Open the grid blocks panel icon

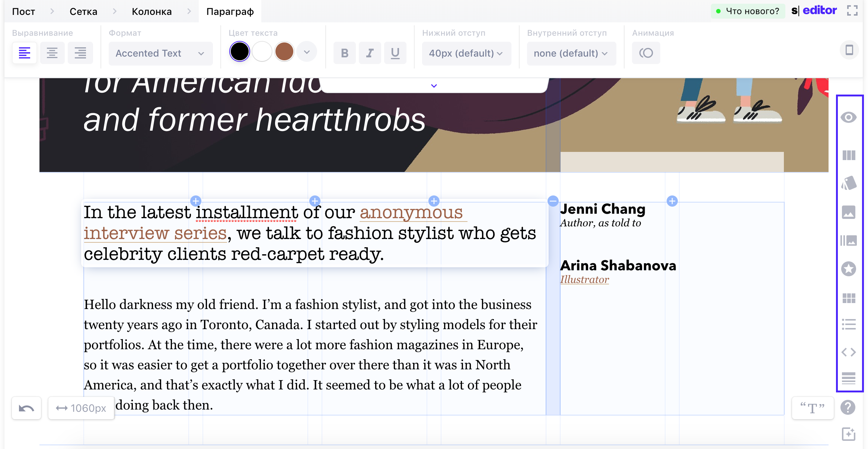coord(849,298)
